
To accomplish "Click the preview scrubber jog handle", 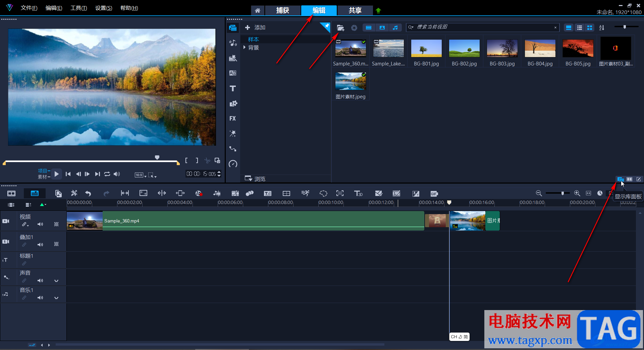I will tap(157, 157).
